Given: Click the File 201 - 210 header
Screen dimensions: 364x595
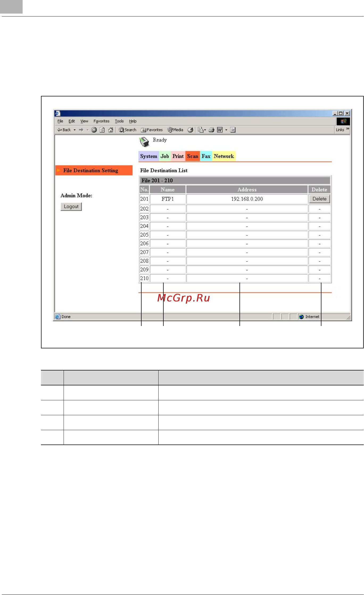Looking at the screenshot, I should [x=235, y=181].
